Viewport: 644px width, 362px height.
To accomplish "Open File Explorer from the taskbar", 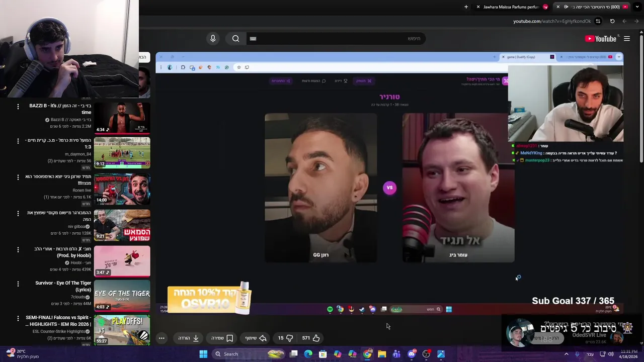I will (382, 354).
